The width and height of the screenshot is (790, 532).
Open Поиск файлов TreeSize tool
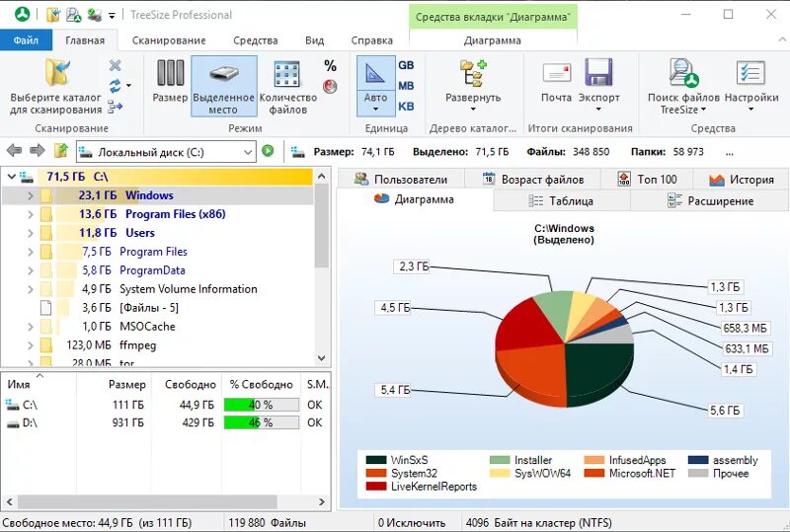pos(683,86)
